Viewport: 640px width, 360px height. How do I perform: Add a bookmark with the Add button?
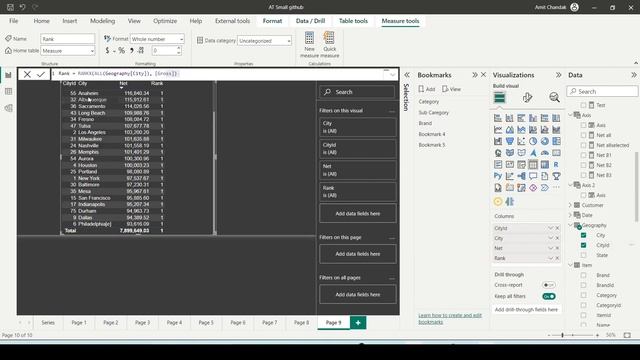tap(427, 89)
